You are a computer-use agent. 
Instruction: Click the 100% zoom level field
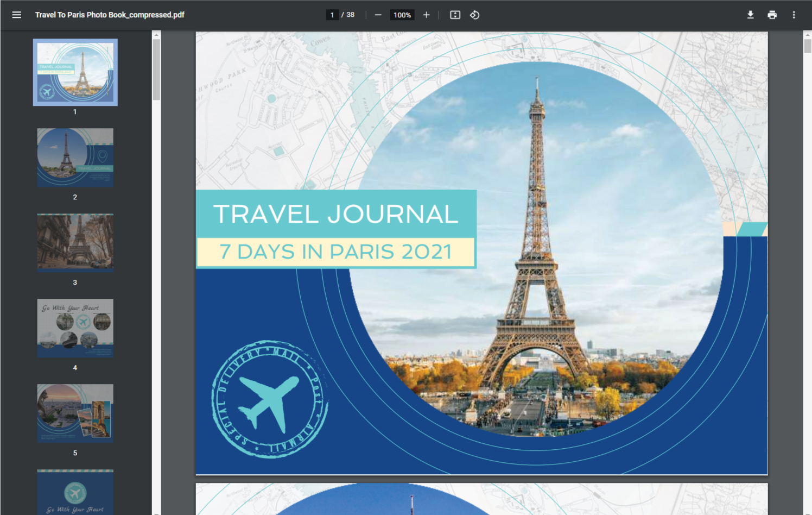(402, 15)
